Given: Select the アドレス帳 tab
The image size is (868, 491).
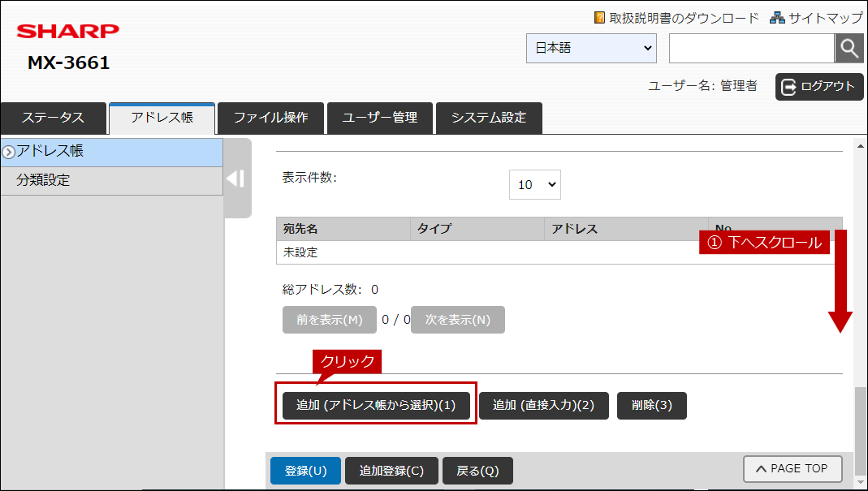Looking at the screenshot, I should point(162,118).
